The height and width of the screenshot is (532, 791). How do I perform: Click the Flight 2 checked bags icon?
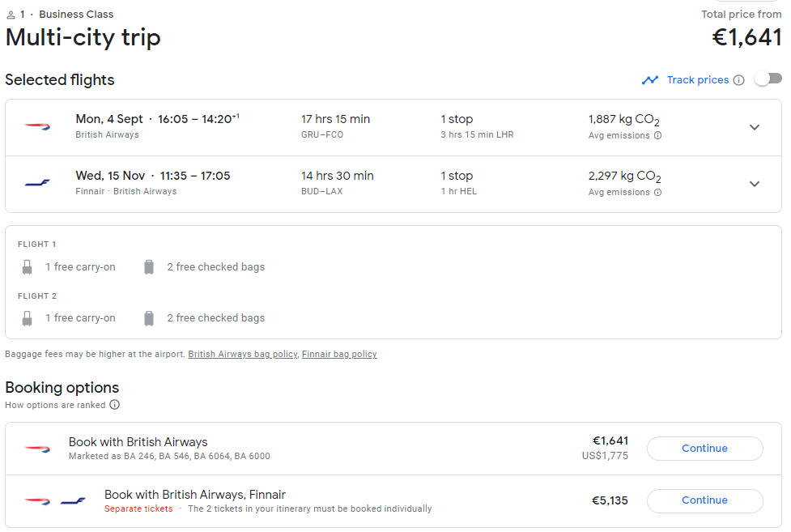149,318
